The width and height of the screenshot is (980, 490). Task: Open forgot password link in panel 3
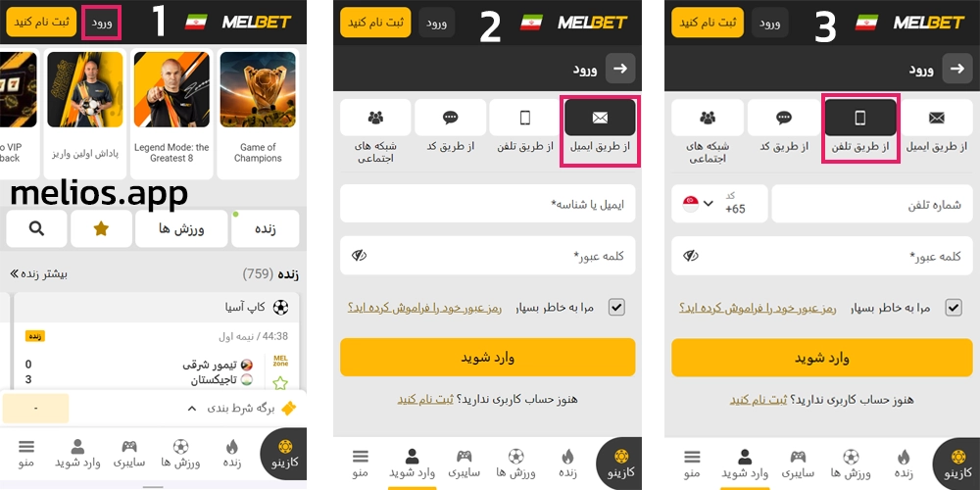[x=759, y=308]
